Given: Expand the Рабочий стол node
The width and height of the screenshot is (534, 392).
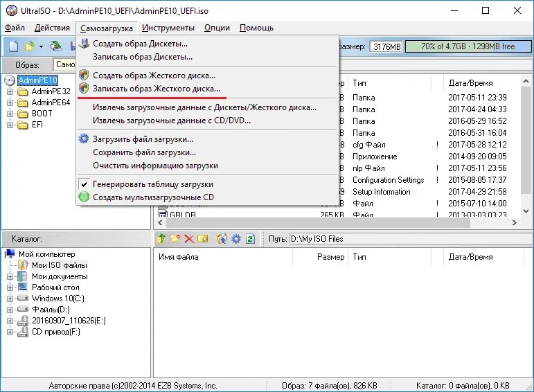Looking at the screenshot, I should click(10, 287).
